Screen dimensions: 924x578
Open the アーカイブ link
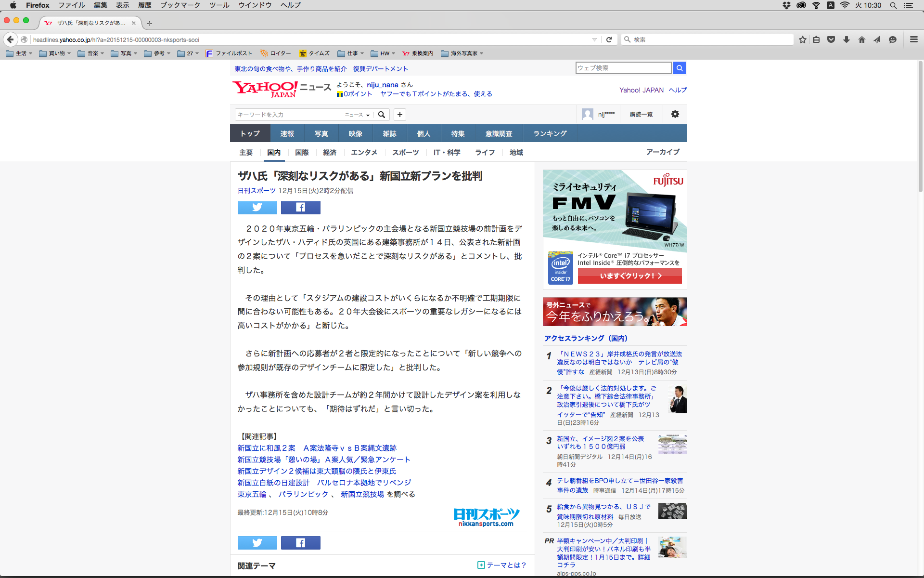pos(663,152)
